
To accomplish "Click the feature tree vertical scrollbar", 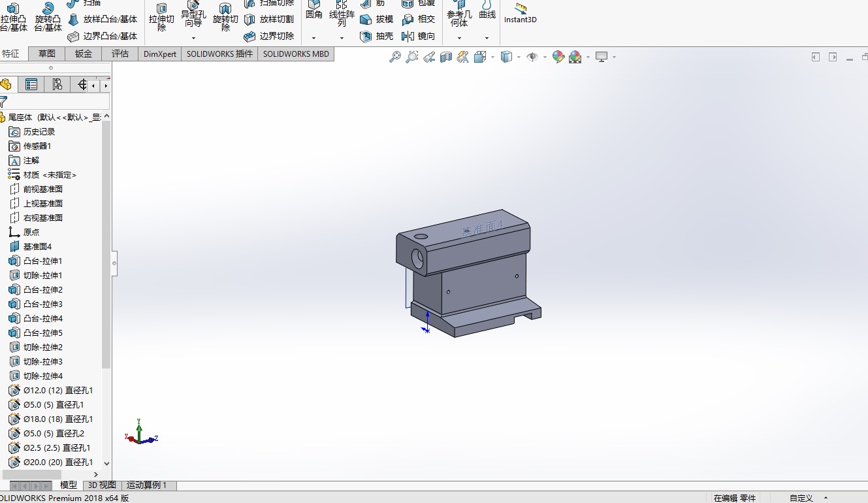I will click(106, 245).
